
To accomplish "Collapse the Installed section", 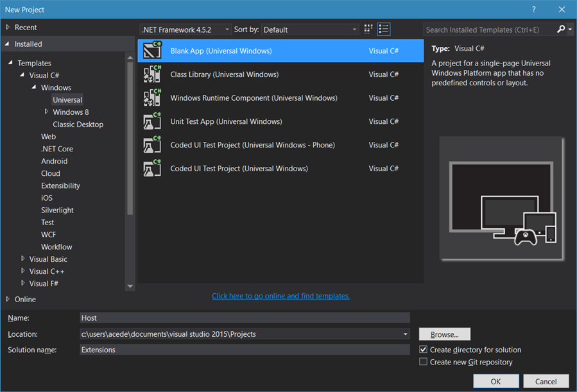I will point(7,44).
